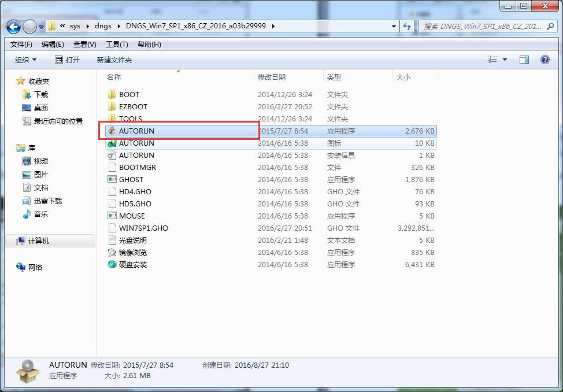Open the 工具(T) menu
Screen dimensions: 563x392
[x=116, y=45]
